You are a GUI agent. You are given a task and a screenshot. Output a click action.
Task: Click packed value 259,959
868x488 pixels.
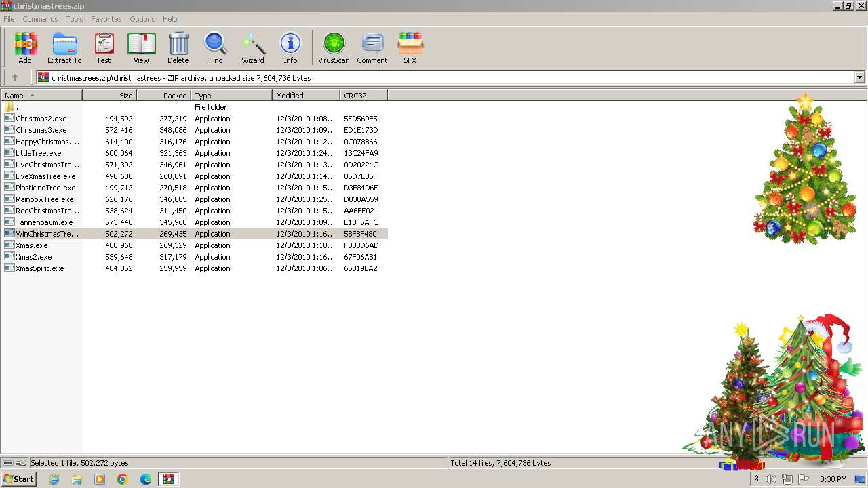click(173, 268)
